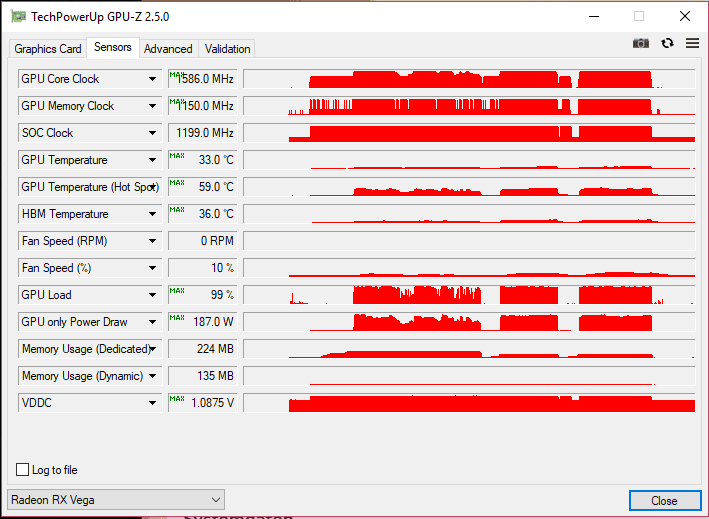Click the 187.0 W power draw value
This screenshot has height=519, width=709.
pos(203,322)
